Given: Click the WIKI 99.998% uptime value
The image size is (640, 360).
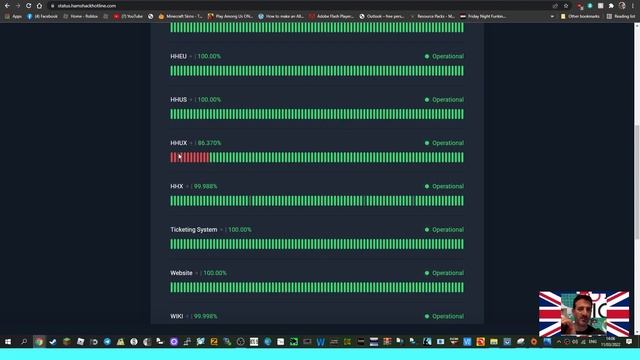Looking at the screenshot, I should pos(205,316).
